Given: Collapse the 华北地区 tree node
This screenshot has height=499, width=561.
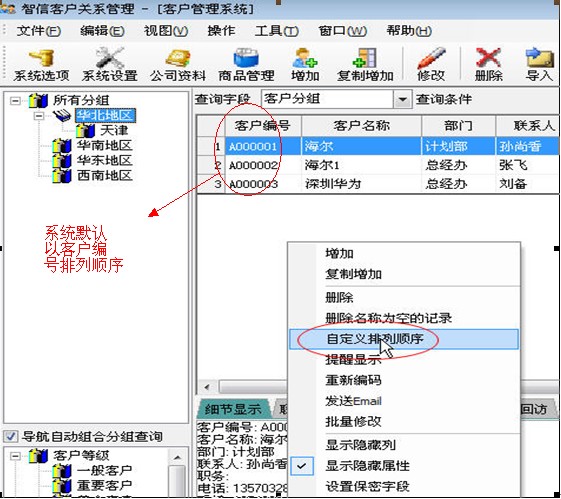Looking at the screenshot, I should [39, 116].
